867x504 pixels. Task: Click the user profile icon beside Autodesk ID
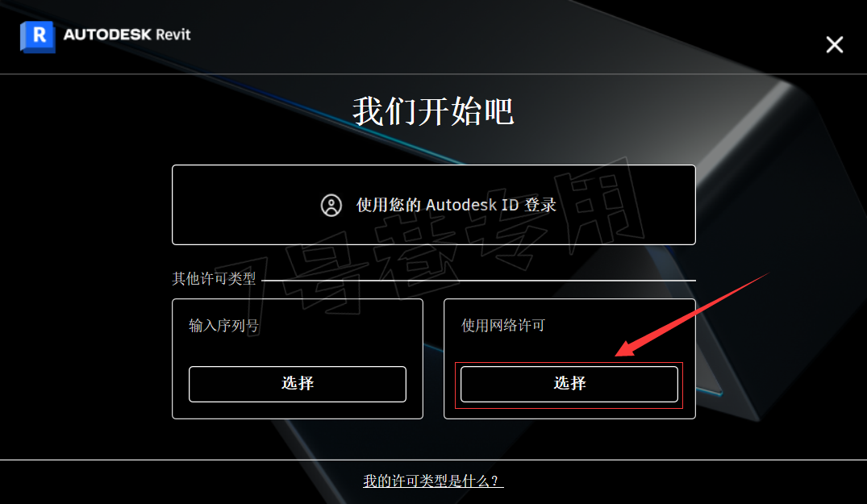331,205
